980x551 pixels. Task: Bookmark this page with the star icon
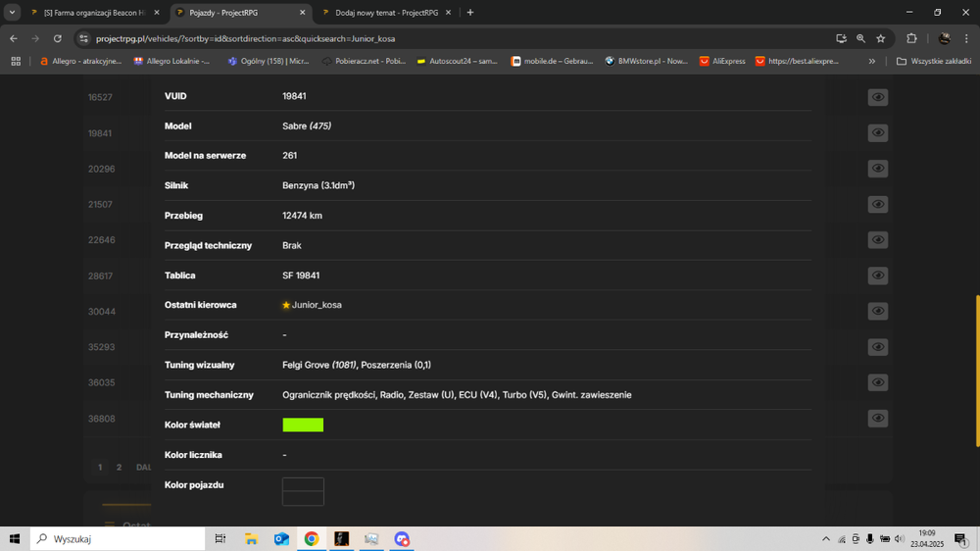[x=881, y=39]
